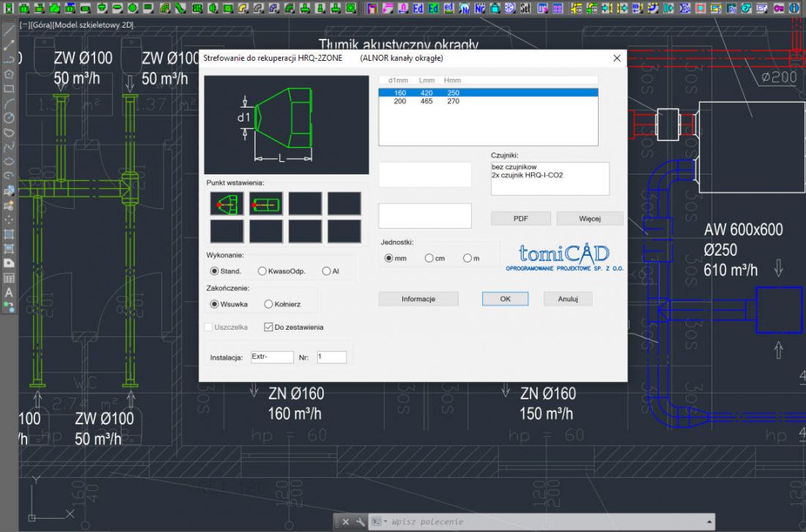
Task: Choose 'm' units radio button
Action: [467, 258]
